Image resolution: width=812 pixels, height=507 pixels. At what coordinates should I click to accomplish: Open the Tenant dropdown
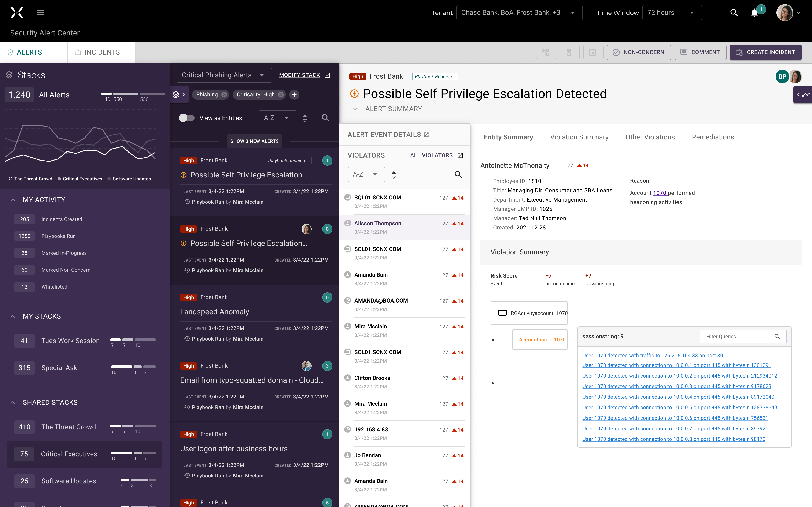(x=519, y=13)
